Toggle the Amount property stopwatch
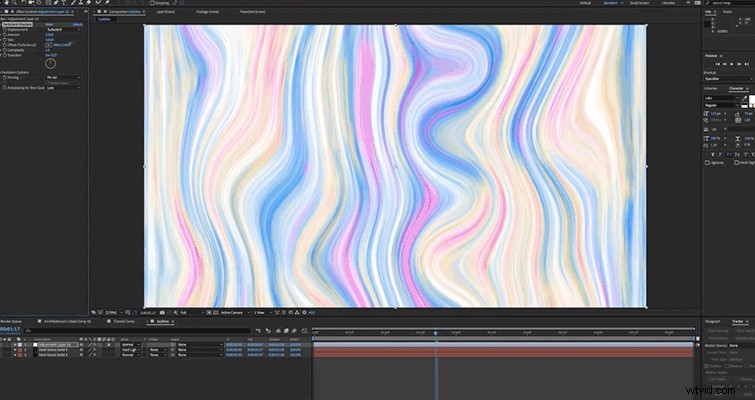The width and height of the screenshot is (755, 400). coord(5,35)
